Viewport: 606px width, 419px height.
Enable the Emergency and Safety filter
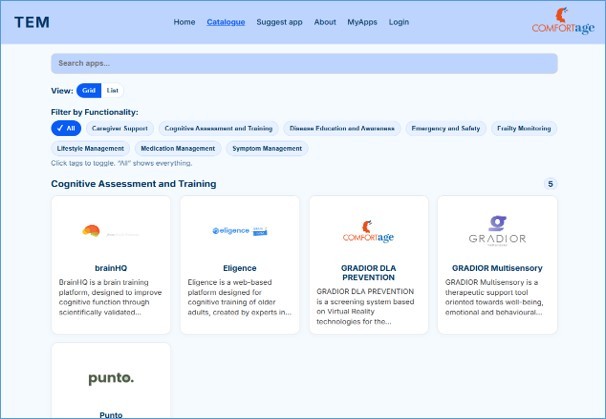click(x=445, y=128)
